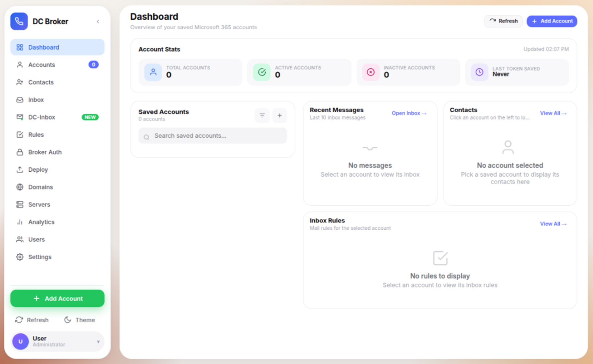This screenshot has width=593, height=364.
Task: Click the DC-Inbox envelope icon
Action: [20, 117]
